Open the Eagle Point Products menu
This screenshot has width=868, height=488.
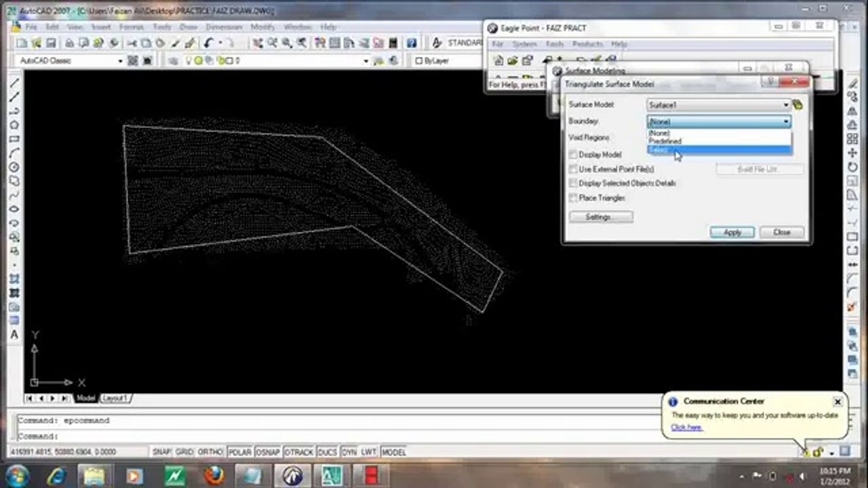[587, 44]
